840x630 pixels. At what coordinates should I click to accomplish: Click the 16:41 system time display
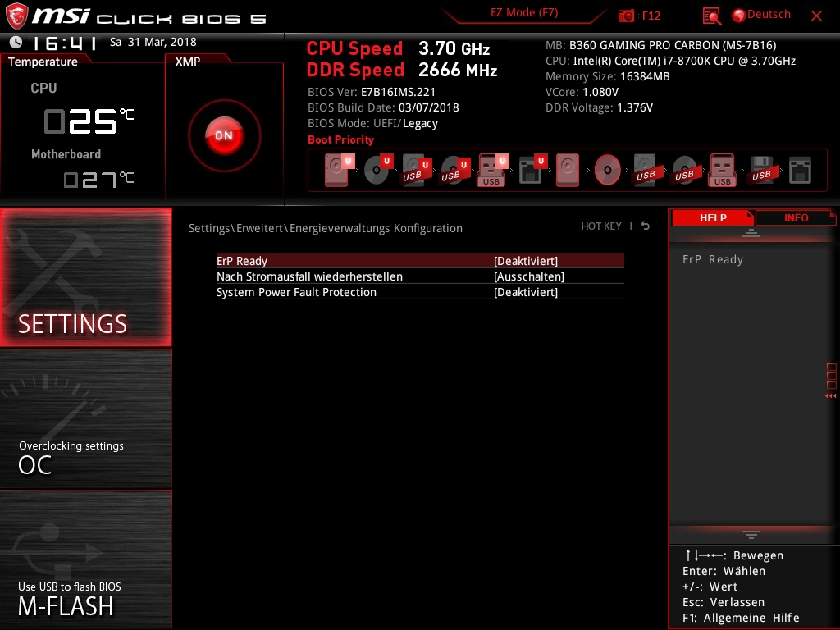(66, 43)
